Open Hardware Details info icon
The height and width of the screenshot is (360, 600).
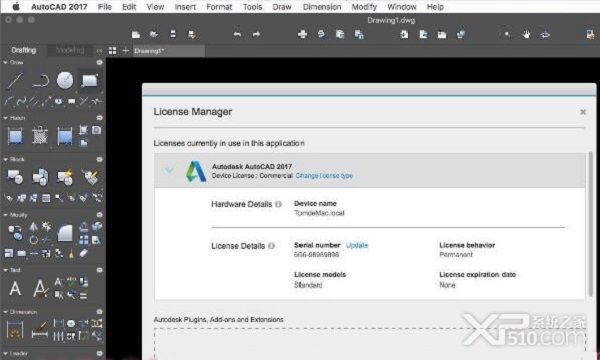(279, 204)
